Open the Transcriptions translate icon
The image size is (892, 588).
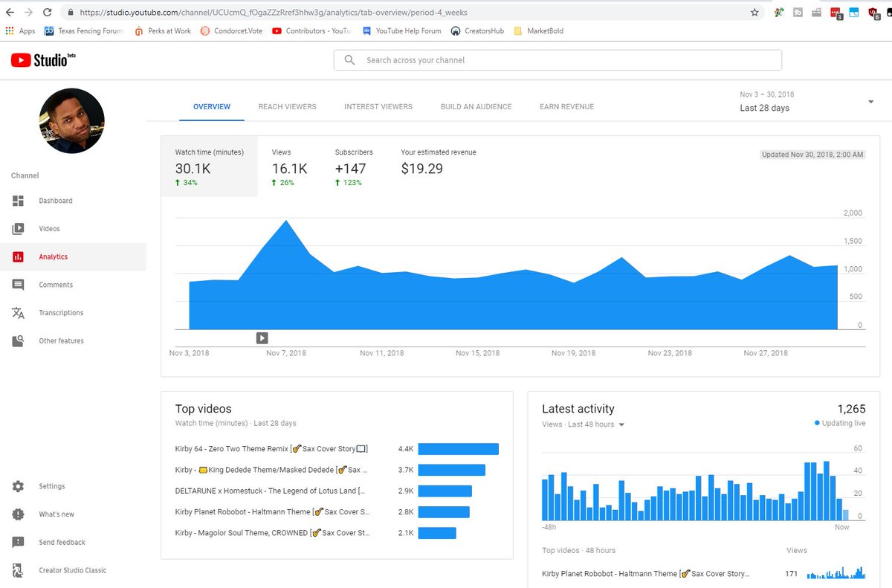point(19,313)
